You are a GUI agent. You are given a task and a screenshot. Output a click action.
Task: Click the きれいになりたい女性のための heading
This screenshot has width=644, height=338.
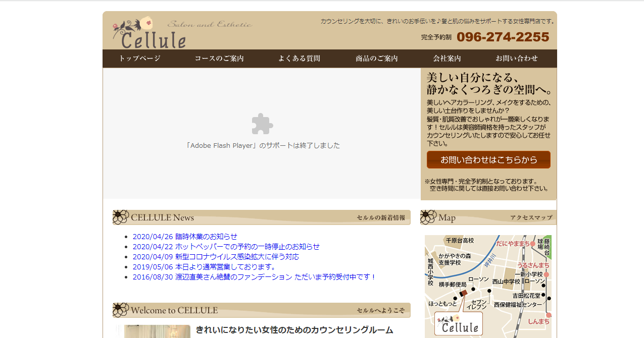tap(294, 330)
